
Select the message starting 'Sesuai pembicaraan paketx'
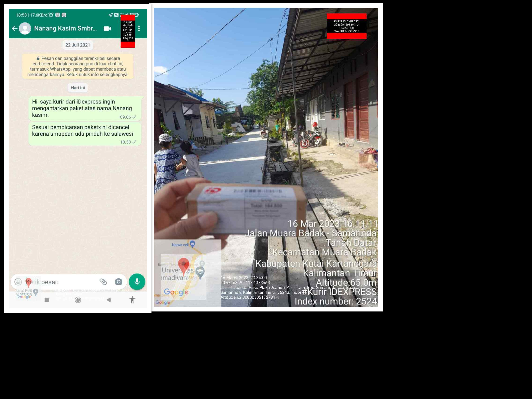pos(85,134)
